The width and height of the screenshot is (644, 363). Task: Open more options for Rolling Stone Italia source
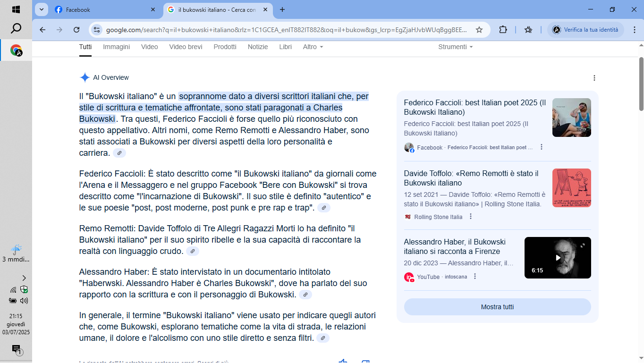pyautogui.click(x=471, y=217)
